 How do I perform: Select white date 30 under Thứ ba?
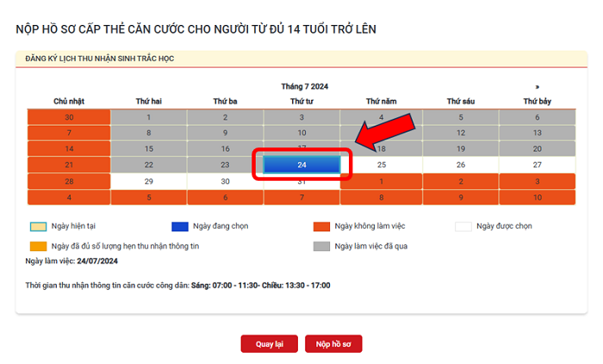[225, 182]
